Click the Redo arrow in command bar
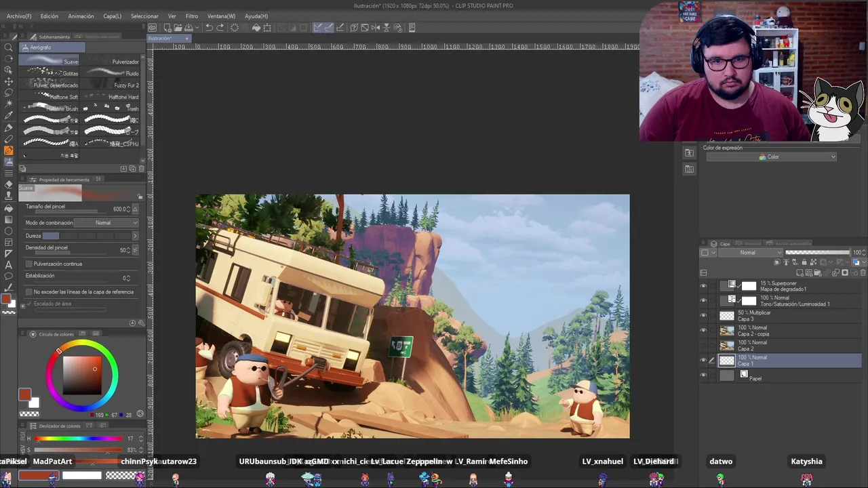This screenshot has width=868, height=488. (x=220, y=28)
